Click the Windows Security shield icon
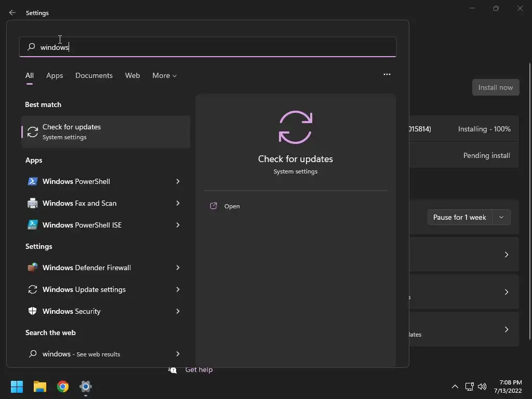This screenshot has height=399, width=532. coord(33,311)
